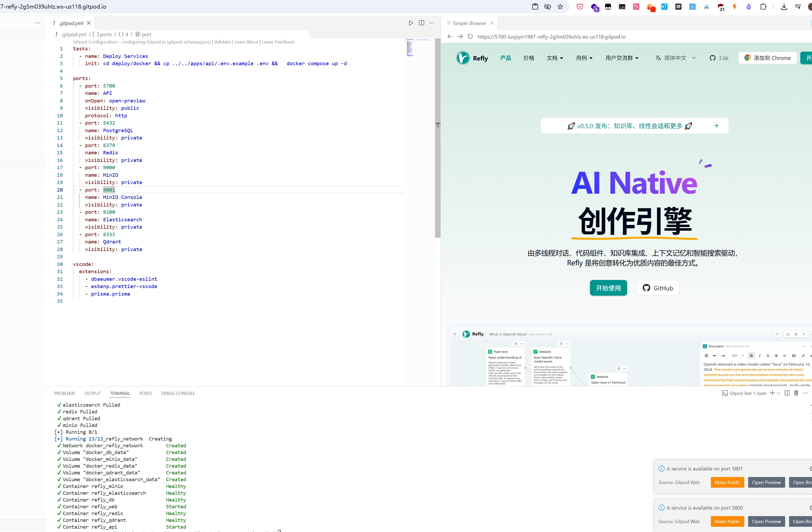Screen dimensions: 812x532
Task: Click the 添加到 Chrome button
Action: coord(767,58)
